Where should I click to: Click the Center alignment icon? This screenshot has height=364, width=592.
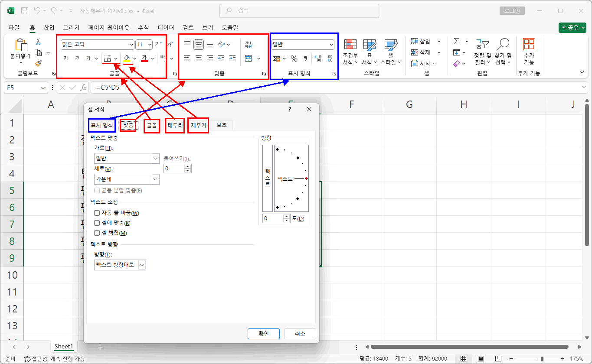[199, 58]
